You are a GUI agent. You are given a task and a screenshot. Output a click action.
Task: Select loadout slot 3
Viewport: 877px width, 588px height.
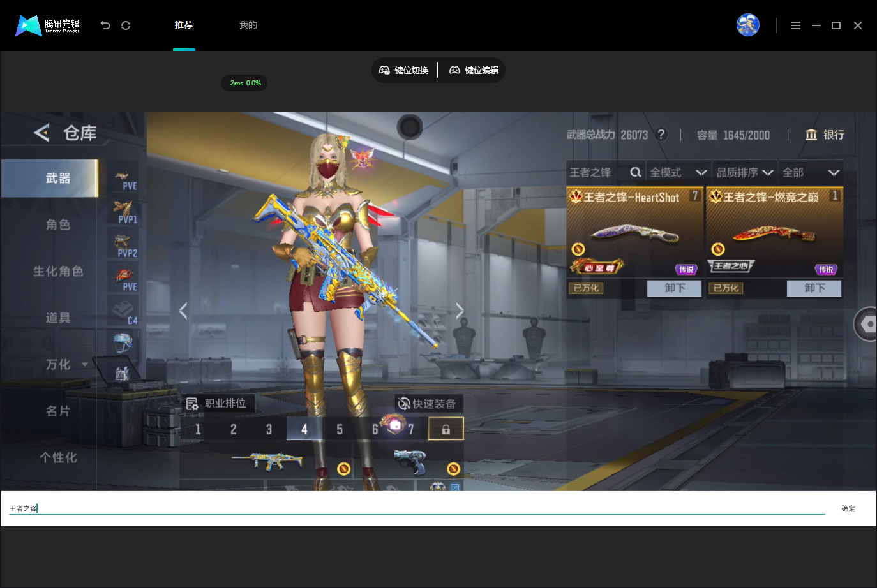[269, 429]
